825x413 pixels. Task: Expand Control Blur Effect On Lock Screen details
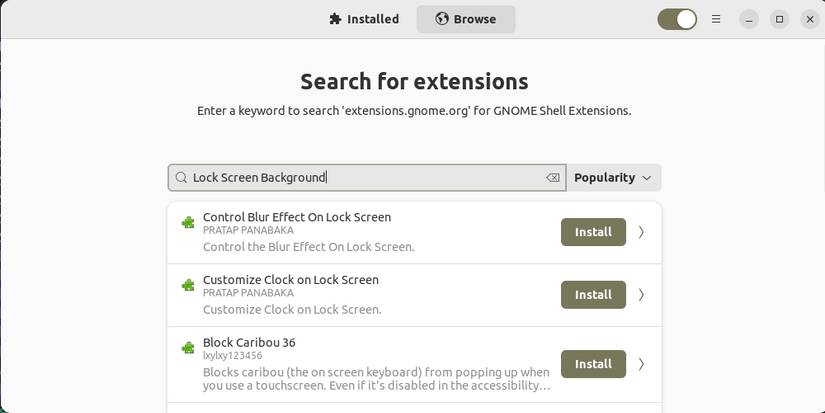(641, 232)
